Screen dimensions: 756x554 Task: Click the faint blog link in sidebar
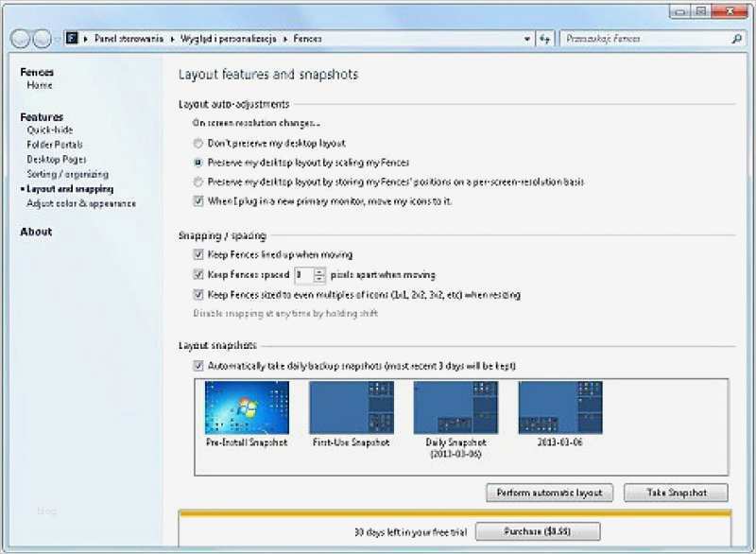pyautogui.click(x=46, y=511)
